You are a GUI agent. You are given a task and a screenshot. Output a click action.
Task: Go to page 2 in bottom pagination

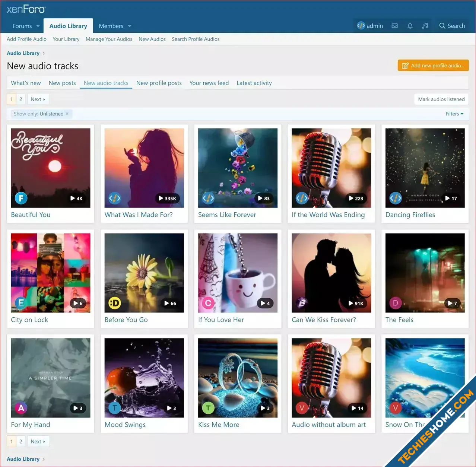(21, 442)
